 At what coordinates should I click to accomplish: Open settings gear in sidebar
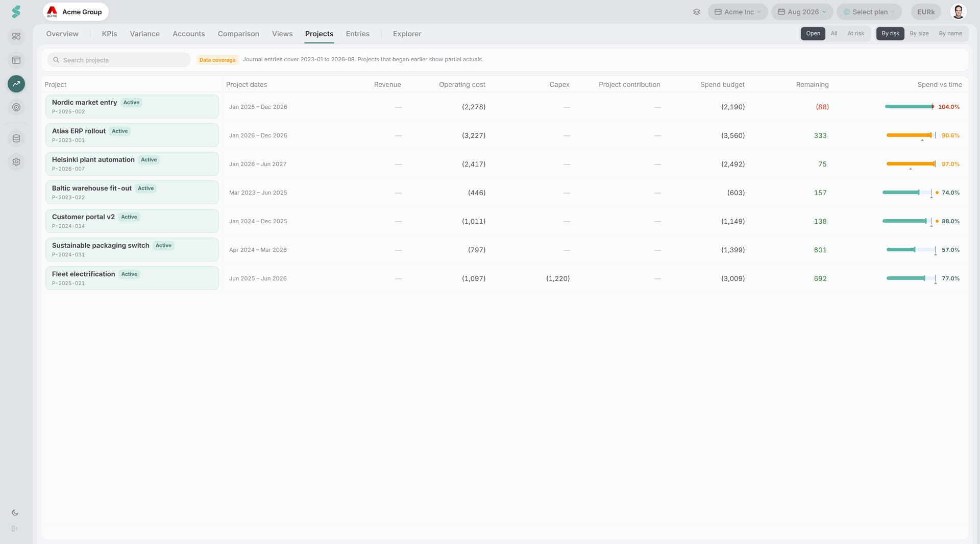coord(16,162)
